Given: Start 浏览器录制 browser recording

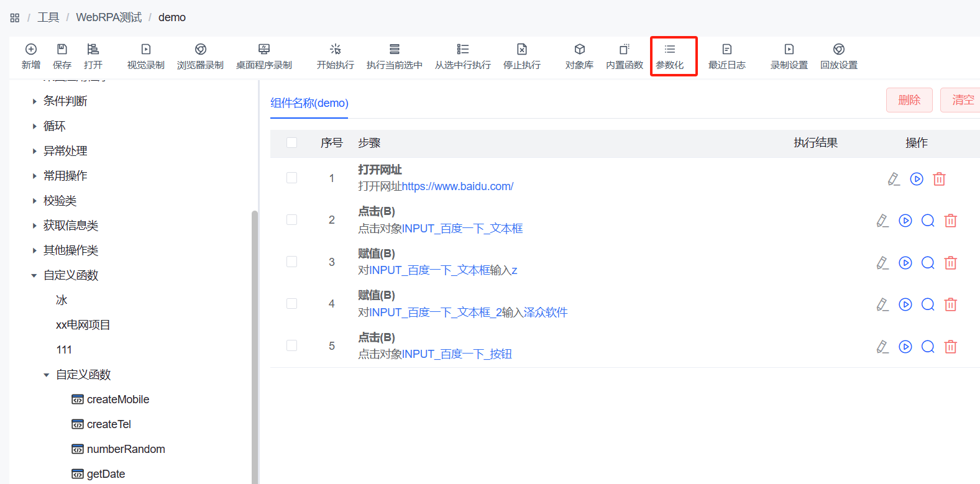Looking at the screenshot, I should (200, 50).
